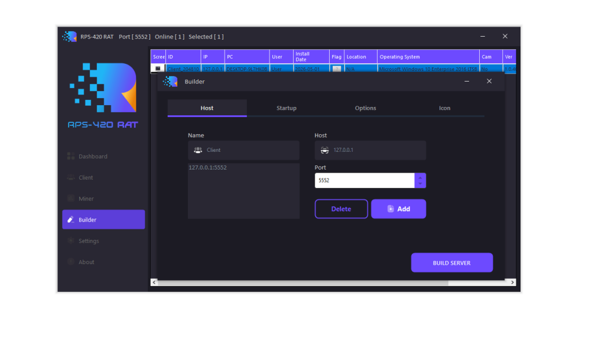
Task: Decrease port with the down arrow
Action: pyautogui.click(x=420, y=184)
